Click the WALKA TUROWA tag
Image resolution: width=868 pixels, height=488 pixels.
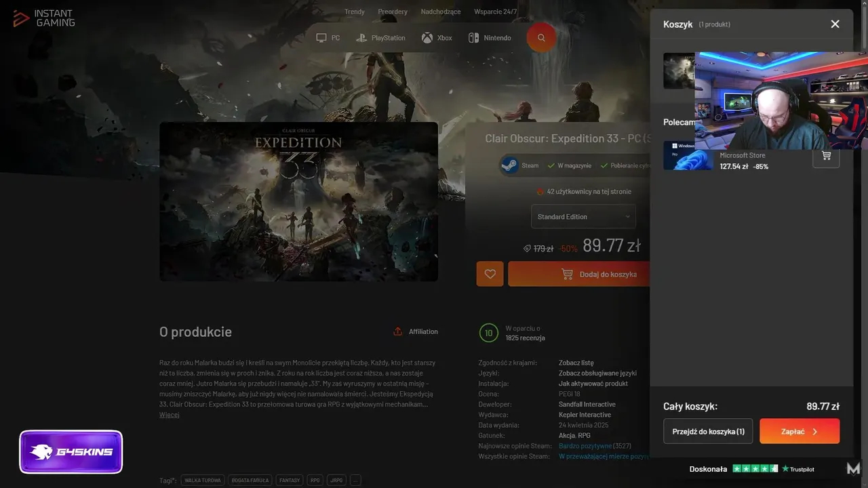click(x=203, y=480)
